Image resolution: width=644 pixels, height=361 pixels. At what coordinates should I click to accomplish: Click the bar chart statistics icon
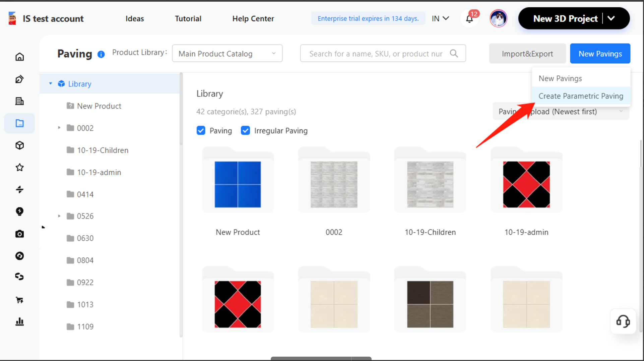19,322
